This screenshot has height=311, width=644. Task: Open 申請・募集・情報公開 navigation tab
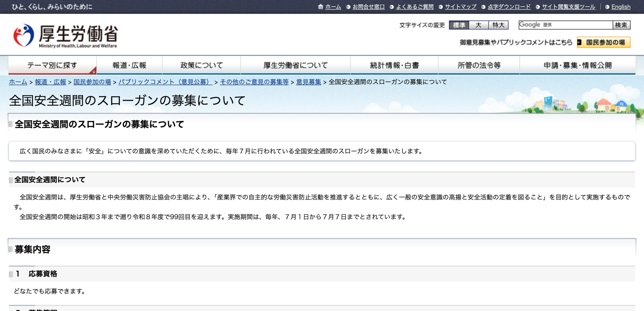tap(577, 65)
